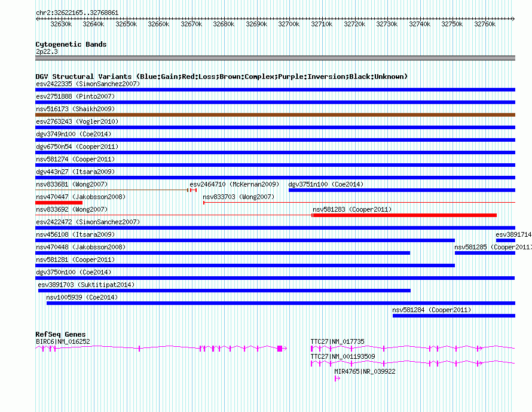
Task: Click esv2464710 (McKernan2009) label
Action: coord(234,184)
